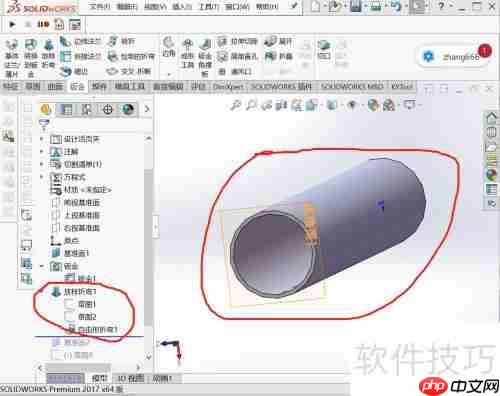The width and height of the screenshot is (500, 396).
Task: Open the Appearances color wheel in task pane
Action: pyautogui.click(x=491, y=174)
